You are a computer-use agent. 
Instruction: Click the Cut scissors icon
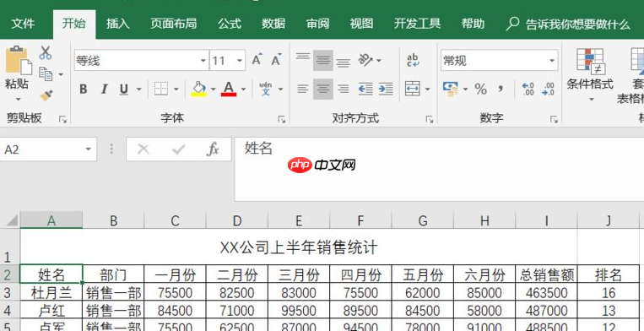pos(46,52)
